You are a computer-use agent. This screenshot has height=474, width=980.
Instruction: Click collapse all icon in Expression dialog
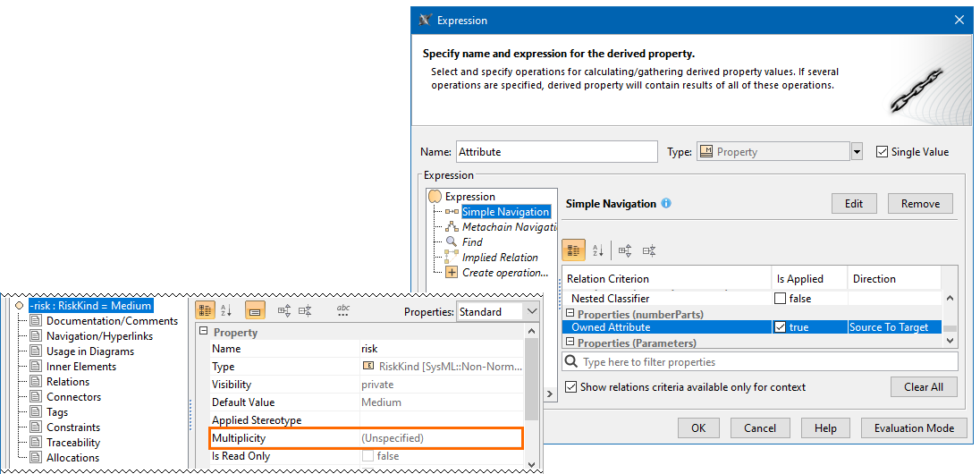coord(649,250)
